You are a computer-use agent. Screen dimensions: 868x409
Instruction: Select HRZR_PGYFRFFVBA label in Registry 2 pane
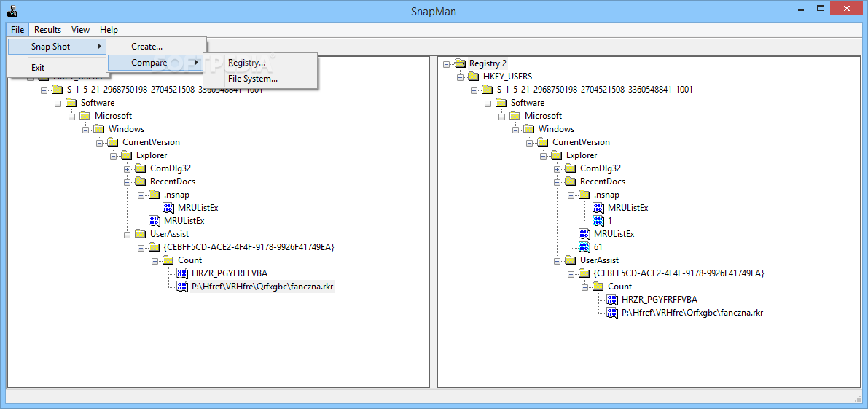(x=660, y=300)
